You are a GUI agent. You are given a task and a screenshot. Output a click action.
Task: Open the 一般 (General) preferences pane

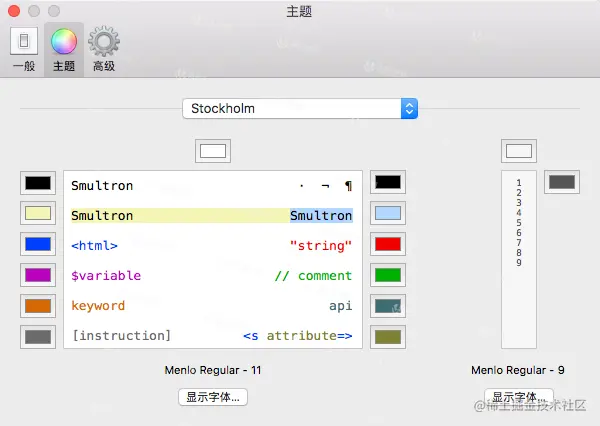(x=24, y=50)
